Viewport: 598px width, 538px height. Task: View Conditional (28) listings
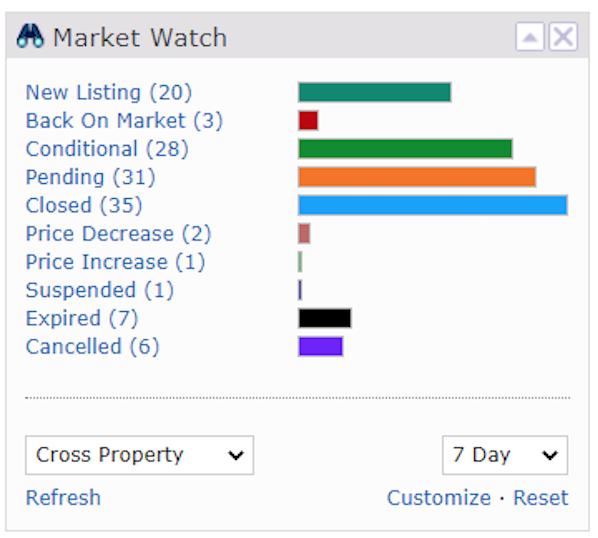107,149
